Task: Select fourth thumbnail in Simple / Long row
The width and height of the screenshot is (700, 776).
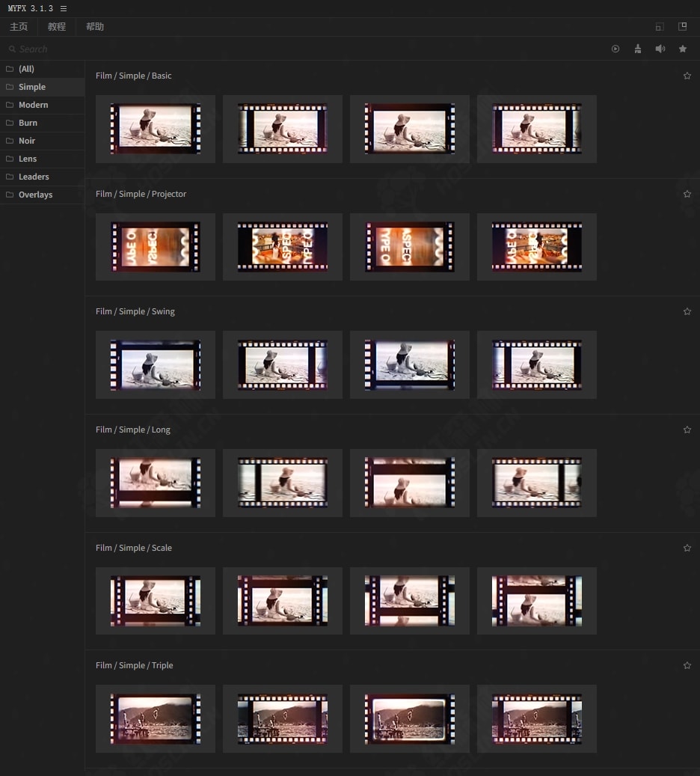Action: (x=537, y=483)
